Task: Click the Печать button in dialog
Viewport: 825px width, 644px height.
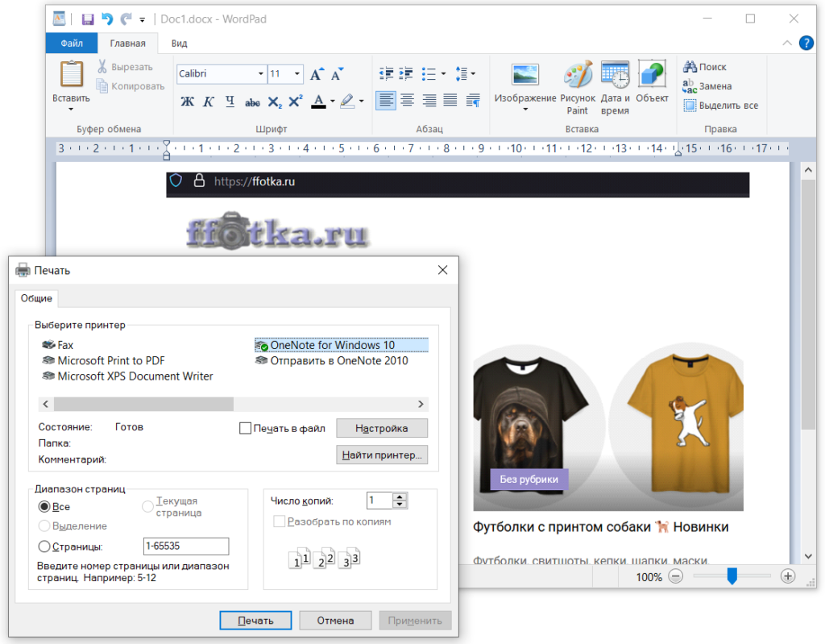Action: pyautogui.click(x=255, y=621)
